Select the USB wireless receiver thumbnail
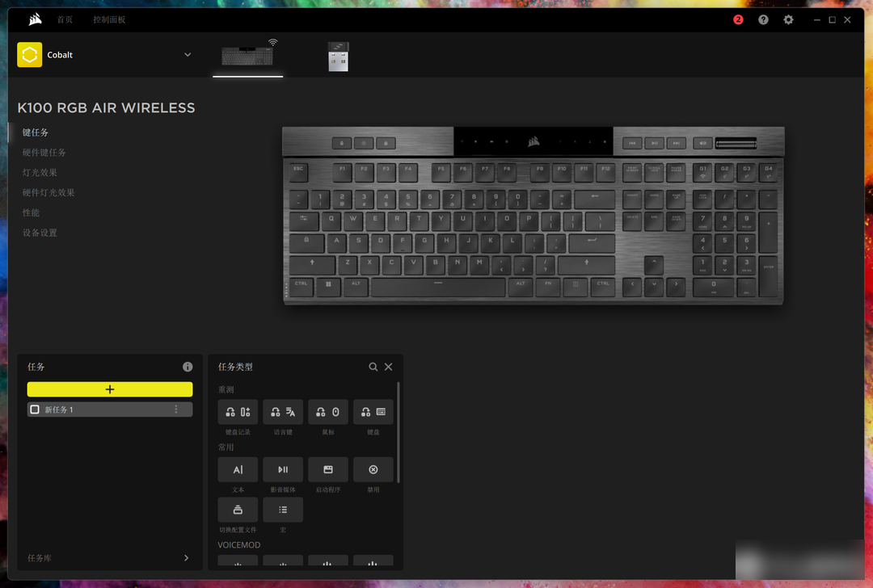873x588 pixels. [x=338, y=57]
